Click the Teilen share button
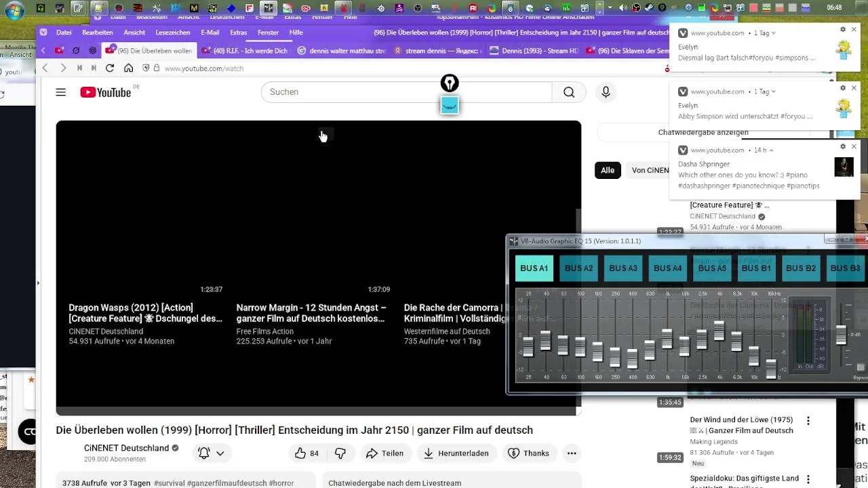The height and width of the screenshot is (488, 868). pos(384,453)
